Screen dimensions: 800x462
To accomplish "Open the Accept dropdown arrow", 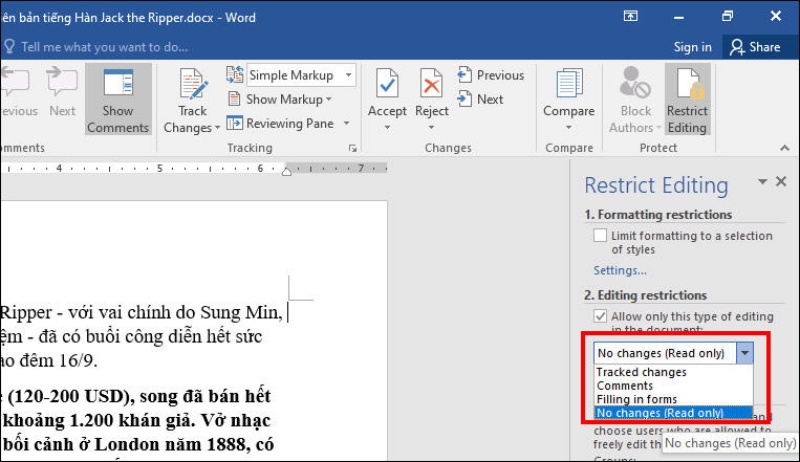I will (387, 127).
